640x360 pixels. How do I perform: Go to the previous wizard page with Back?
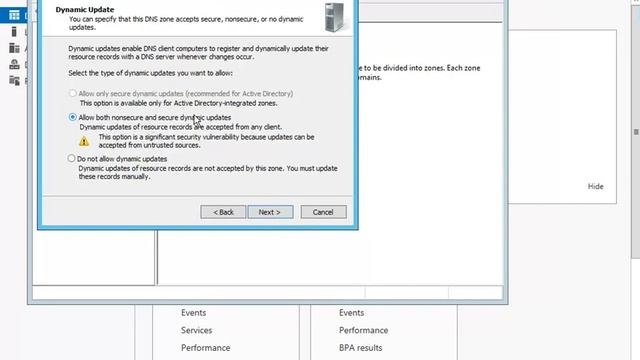tap(223, 212)
